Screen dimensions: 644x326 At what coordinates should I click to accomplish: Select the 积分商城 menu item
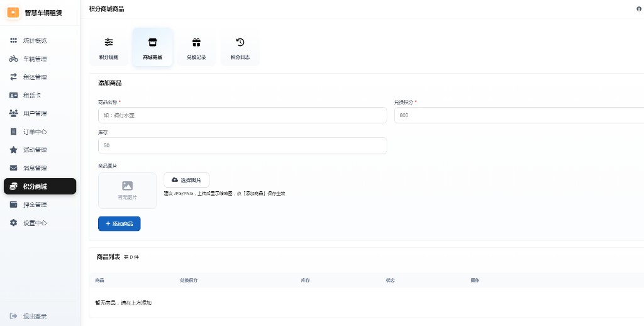click(x=40, y=186)
